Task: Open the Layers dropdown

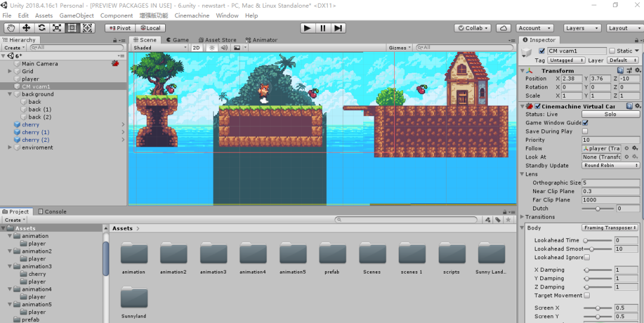Action: pos(582,28)
